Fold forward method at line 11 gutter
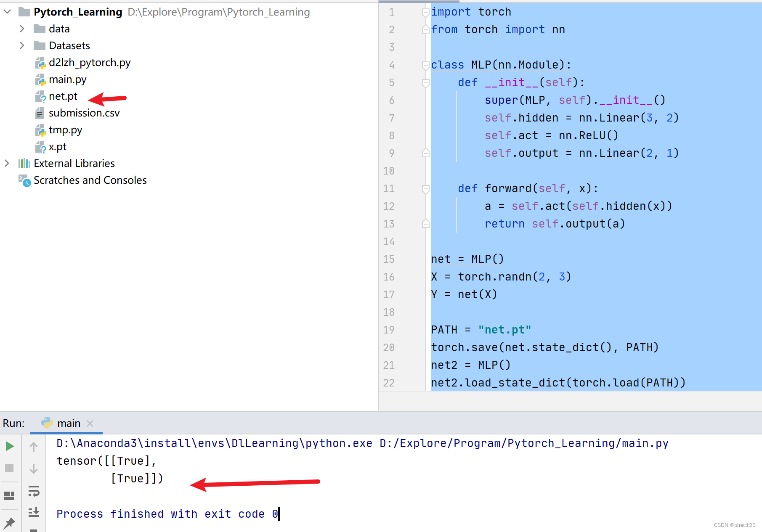The image size is (762, 532). pos(425,189)
